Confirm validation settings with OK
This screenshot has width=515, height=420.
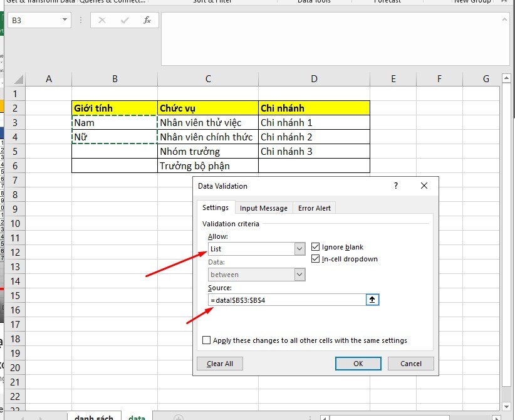358,363
